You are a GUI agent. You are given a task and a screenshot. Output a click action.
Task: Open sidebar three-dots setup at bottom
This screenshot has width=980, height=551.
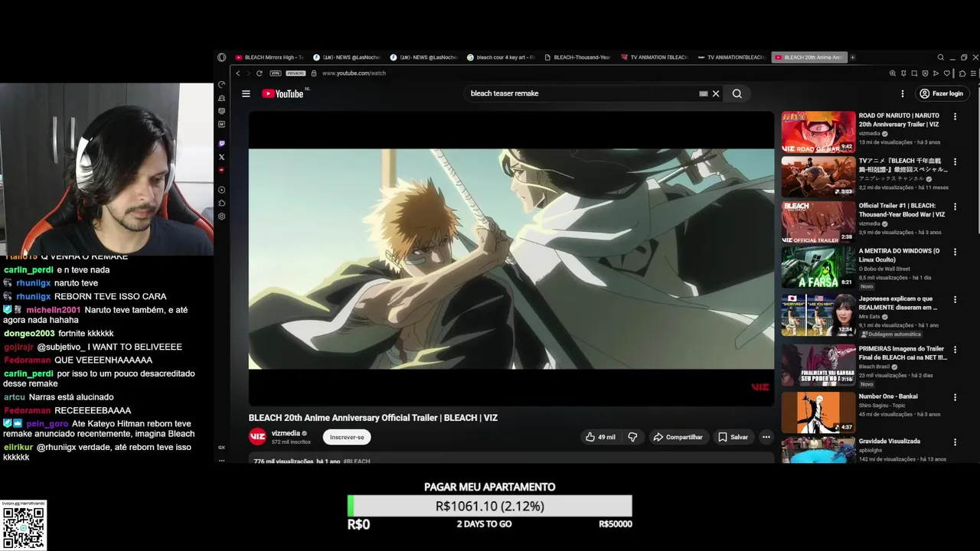[x=222, y=461]
